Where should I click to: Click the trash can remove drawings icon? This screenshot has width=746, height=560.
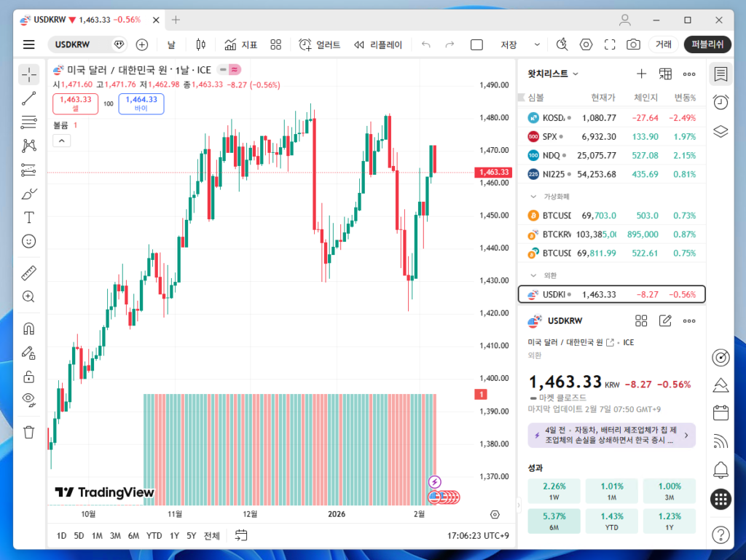click(x=29, y=432)
